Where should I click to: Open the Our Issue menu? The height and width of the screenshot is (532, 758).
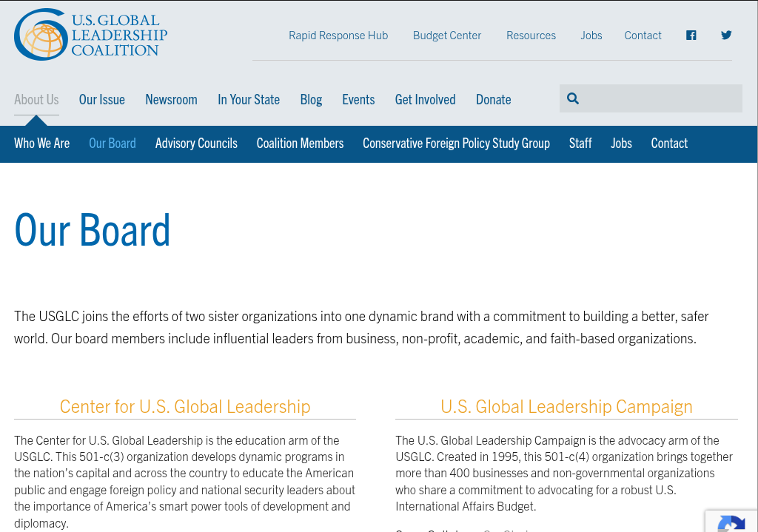102,100
